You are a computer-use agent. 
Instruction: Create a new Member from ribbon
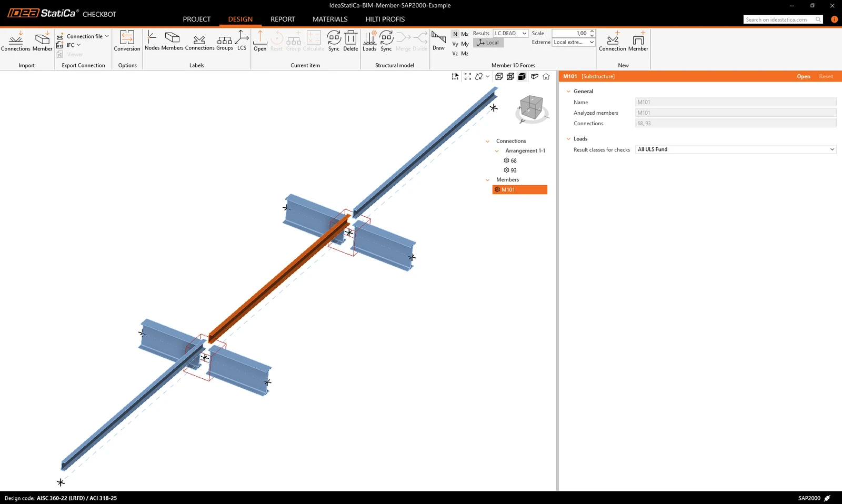(638, 41)
